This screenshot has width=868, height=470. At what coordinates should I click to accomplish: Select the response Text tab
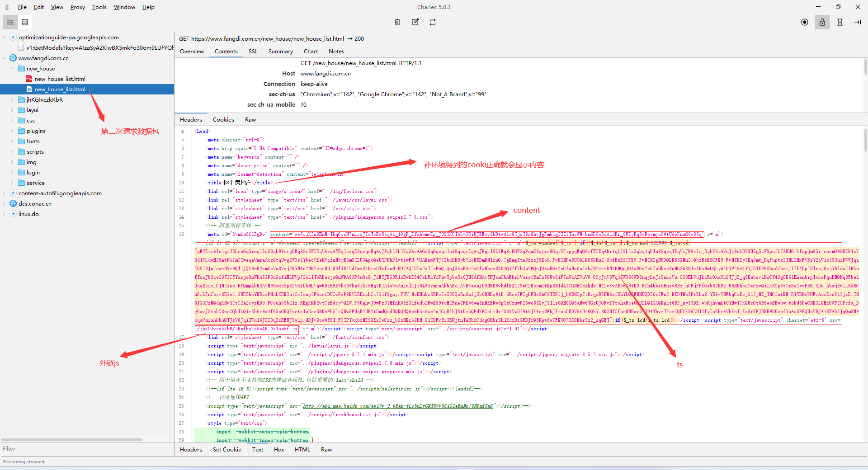point(258,450)
